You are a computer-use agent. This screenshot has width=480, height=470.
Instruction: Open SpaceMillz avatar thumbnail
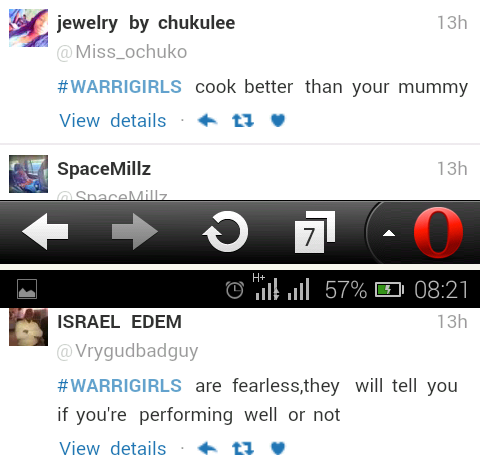28,174
